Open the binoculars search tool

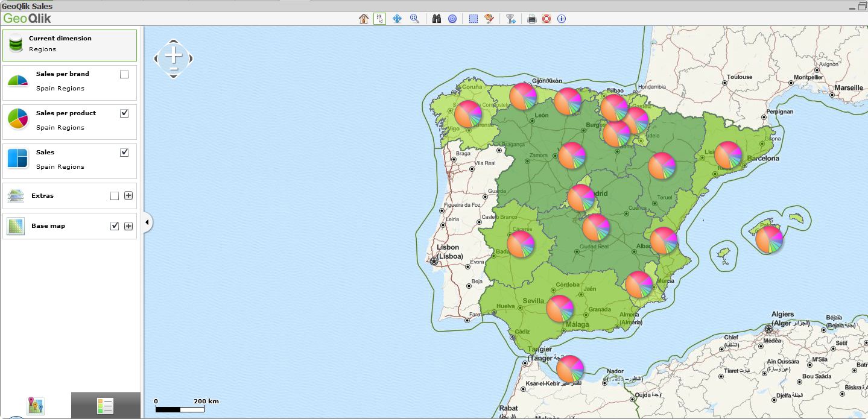(436, 19)
